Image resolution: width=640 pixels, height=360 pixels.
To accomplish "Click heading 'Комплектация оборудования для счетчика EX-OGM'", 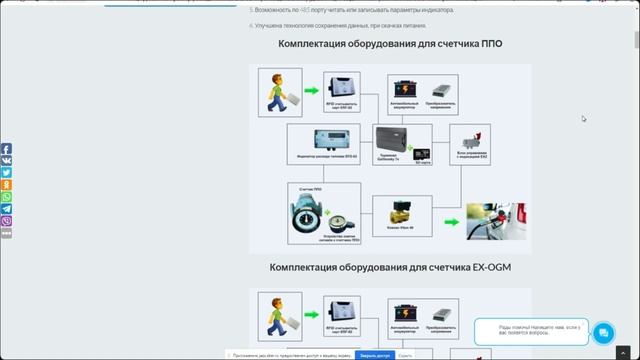I will coord(390,267).
